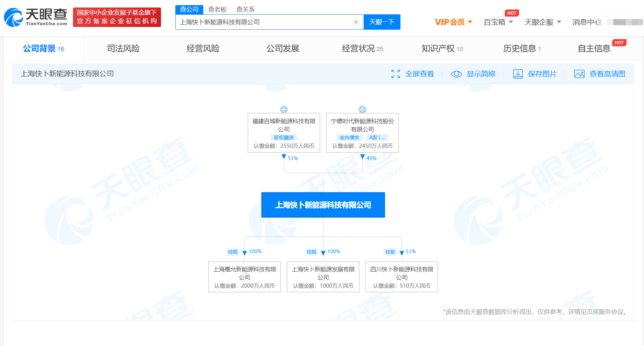The width and height of the screenshot is (644, 346).
Task: Open the 公司发展 tab
Action: click(283, 49)
